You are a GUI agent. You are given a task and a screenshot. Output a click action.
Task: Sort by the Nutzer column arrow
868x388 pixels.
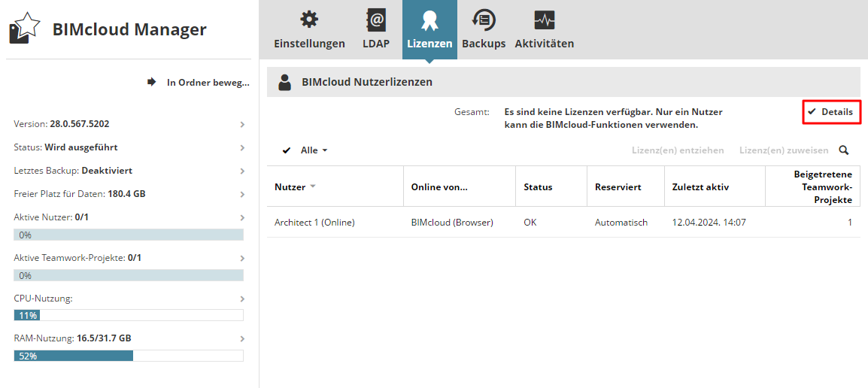[x=313, y=186]
